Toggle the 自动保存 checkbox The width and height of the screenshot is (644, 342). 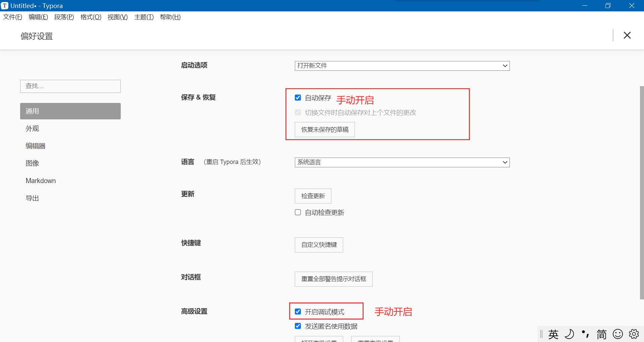click(x=298, y=98)
